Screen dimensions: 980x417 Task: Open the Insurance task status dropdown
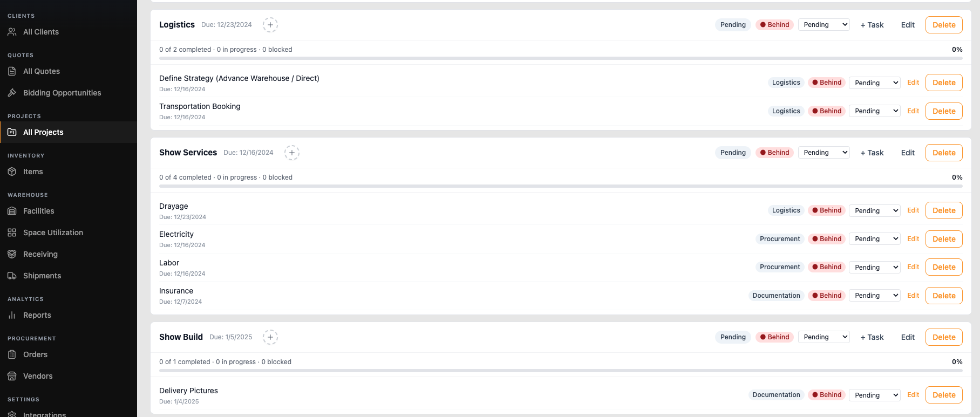[875, 296]
